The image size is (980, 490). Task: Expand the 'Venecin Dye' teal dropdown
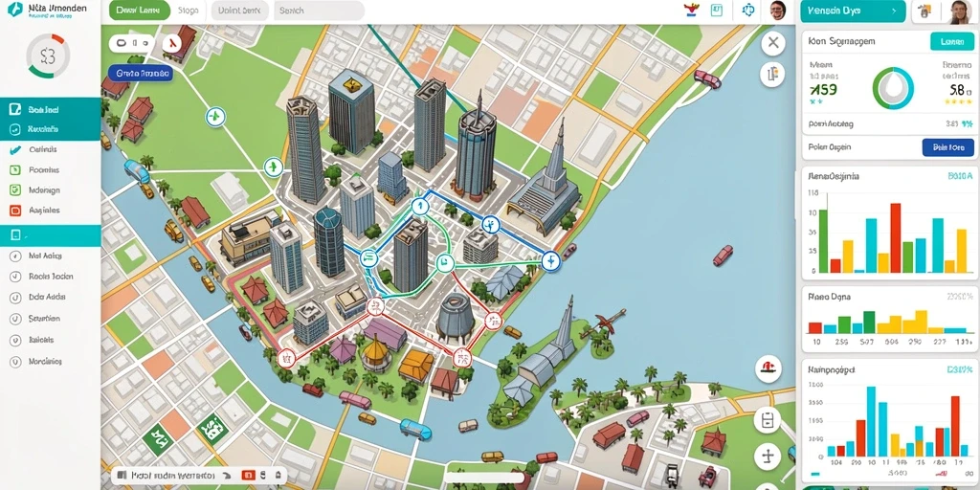[853, 11]
